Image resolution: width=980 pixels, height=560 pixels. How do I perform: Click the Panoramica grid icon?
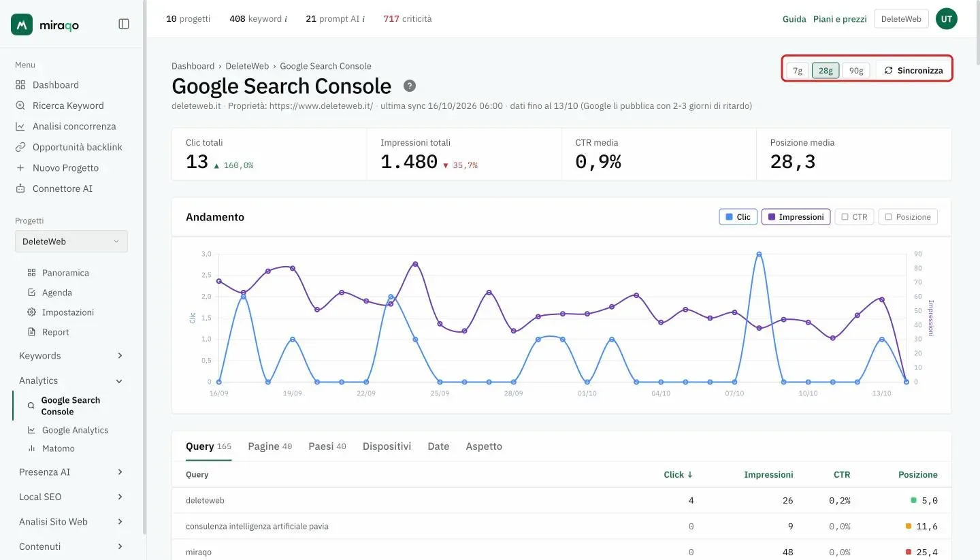(31, 273)
